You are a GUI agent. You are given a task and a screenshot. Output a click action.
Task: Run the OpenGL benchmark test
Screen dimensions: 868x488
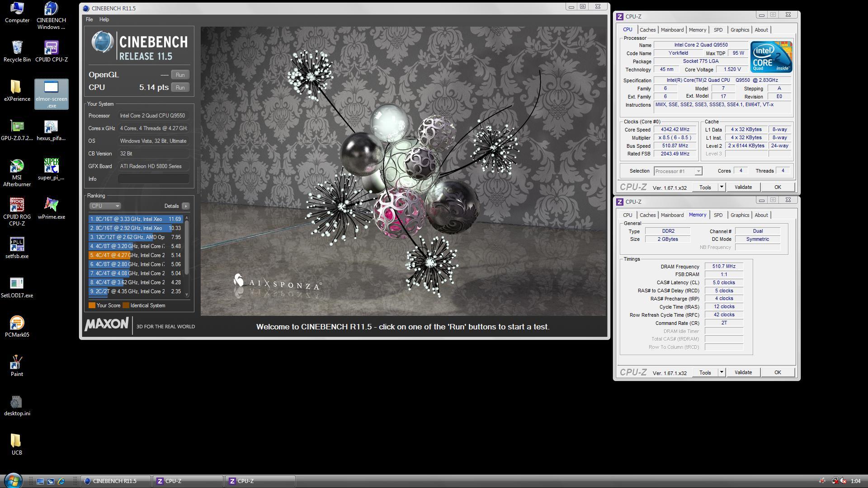(x=180, y=75)
